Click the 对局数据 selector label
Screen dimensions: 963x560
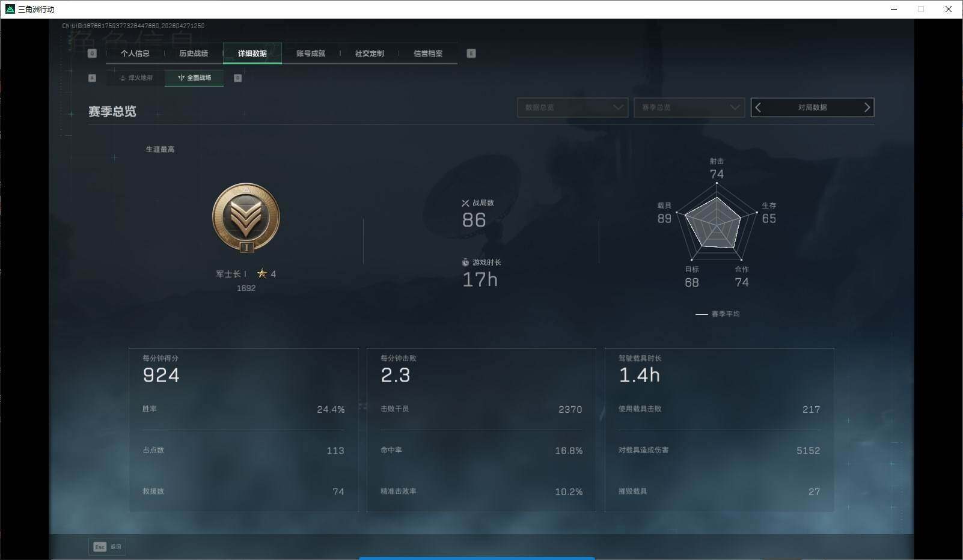[x=813, y=108]
